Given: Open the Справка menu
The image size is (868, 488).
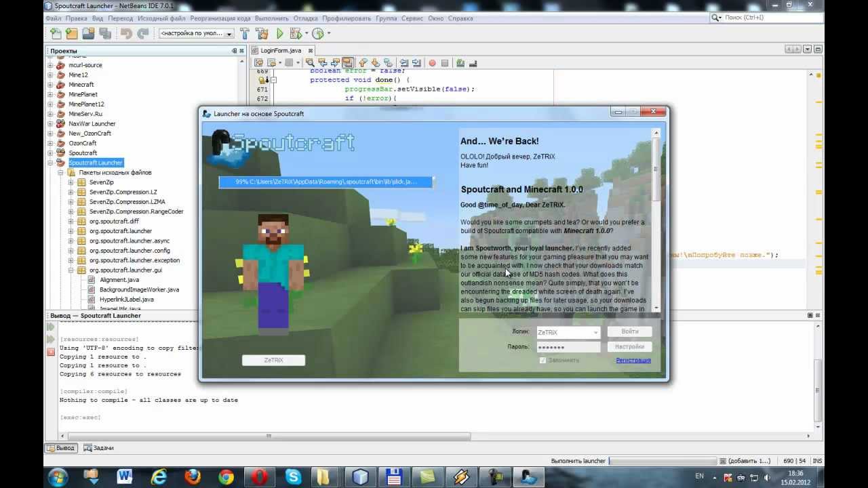Looking at the screenshot, I should pos(460,18).
